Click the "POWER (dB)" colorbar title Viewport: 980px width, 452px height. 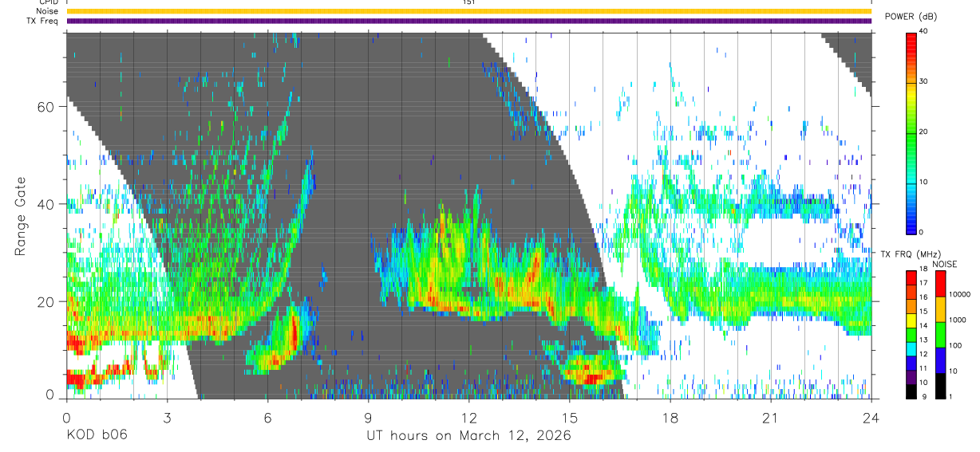[911, 17]
